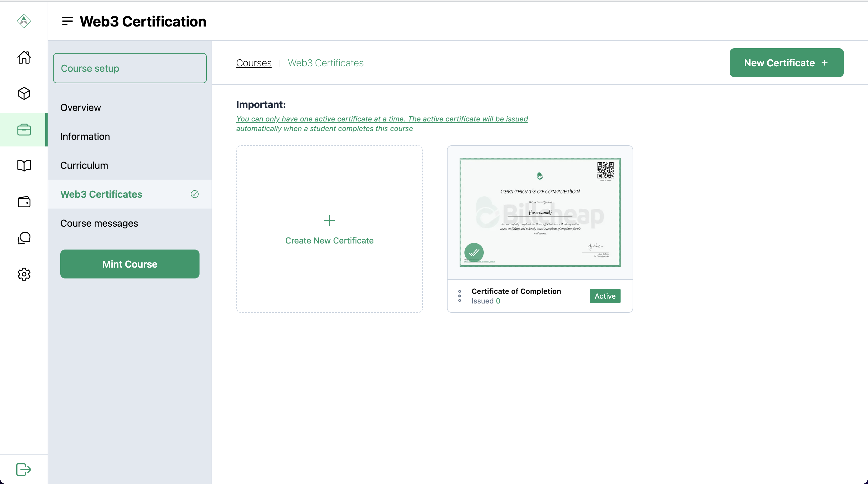The image size is (868, 484).
Task: Open the chat bubbles icon in sidebar
Action: [24, 238]
